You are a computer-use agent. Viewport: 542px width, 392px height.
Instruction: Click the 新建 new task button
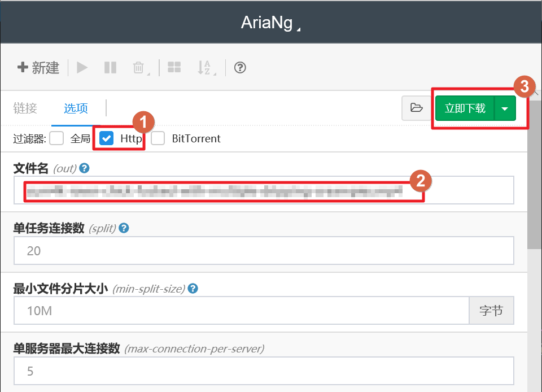pyautogui.click(x=38, y=68)
